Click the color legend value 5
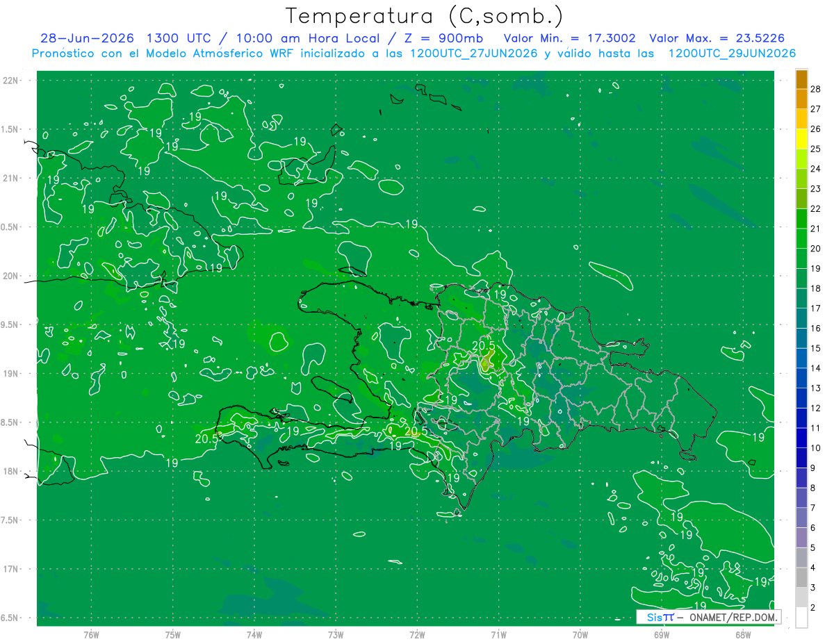This screenshot has height=644, width=834. coord(812,548)
